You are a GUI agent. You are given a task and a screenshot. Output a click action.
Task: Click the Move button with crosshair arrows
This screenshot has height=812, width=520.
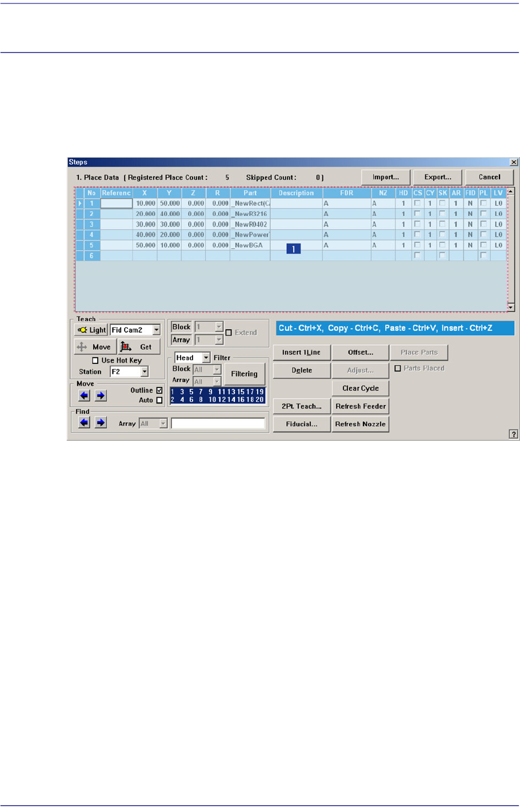(x=95, y=347)
